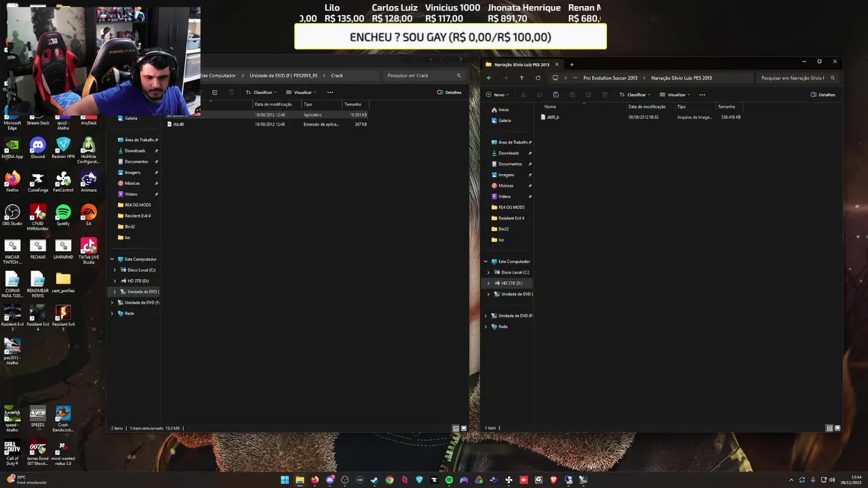868x488 pixels.
Task: Open Crash Bandicoot desktop shortcut
Action: tap(63, 419)
